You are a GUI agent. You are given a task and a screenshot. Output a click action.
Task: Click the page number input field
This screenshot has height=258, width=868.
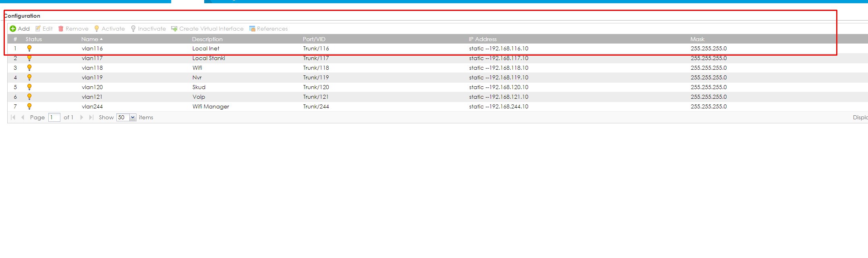(54, 117)
